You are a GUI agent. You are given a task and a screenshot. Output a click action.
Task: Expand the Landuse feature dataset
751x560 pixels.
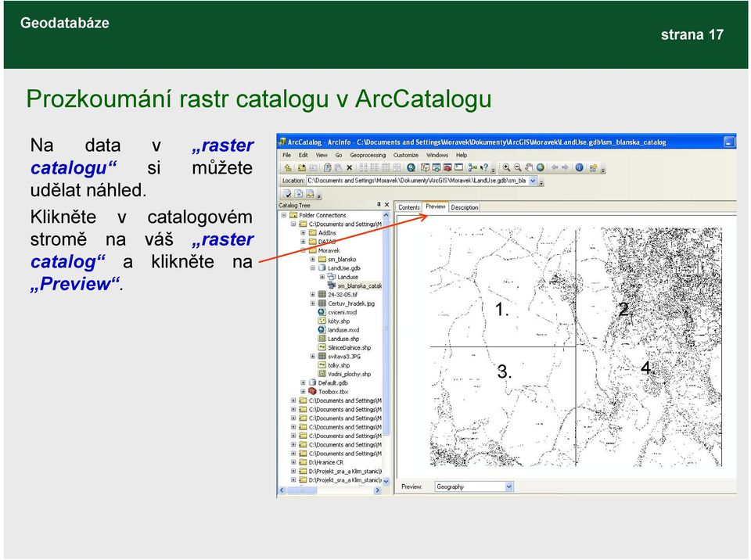322,277
